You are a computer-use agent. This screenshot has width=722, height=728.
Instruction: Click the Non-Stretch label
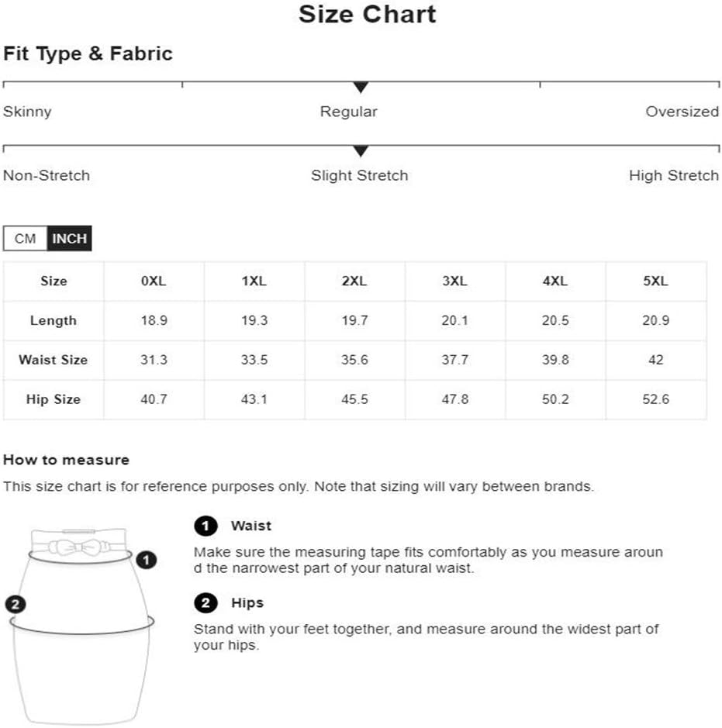pyautogui.click(x=47, y=175)
